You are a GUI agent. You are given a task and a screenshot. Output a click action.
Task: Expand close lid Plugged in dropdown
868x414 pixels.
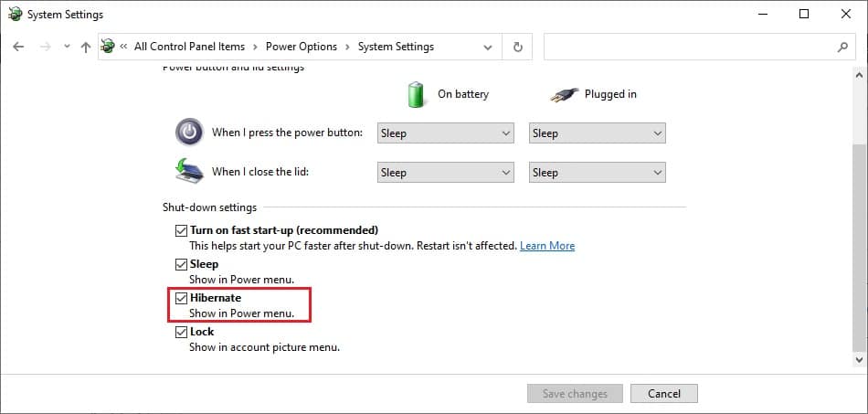598,172
